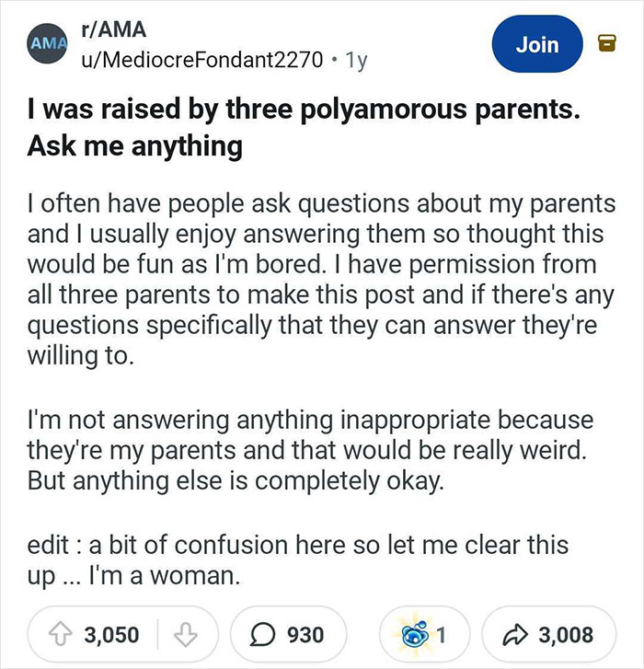Click the award count of 1
The width and height of the screenshot is (644, 669).
tap(441, 634)
